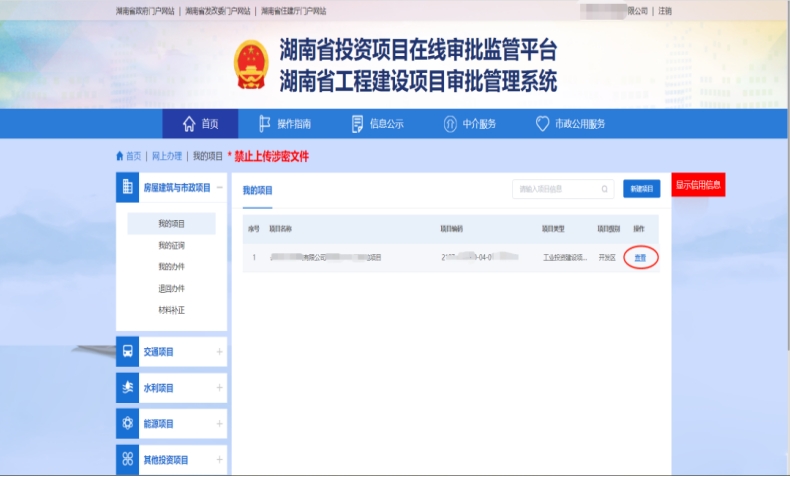Click the 操作 column header
Viewport: 790px width, 477px height.
tap(639, 229)
